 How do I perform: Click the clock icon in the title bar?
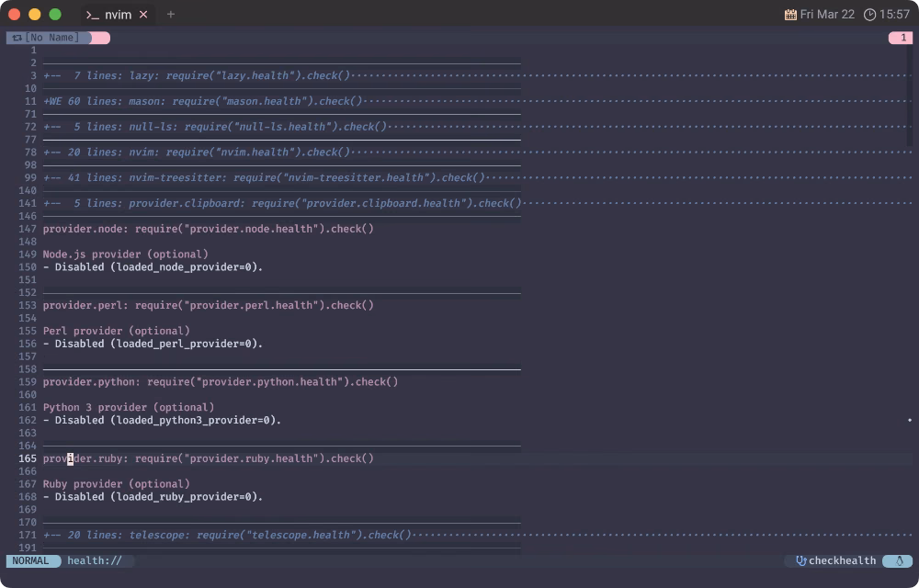869,15
